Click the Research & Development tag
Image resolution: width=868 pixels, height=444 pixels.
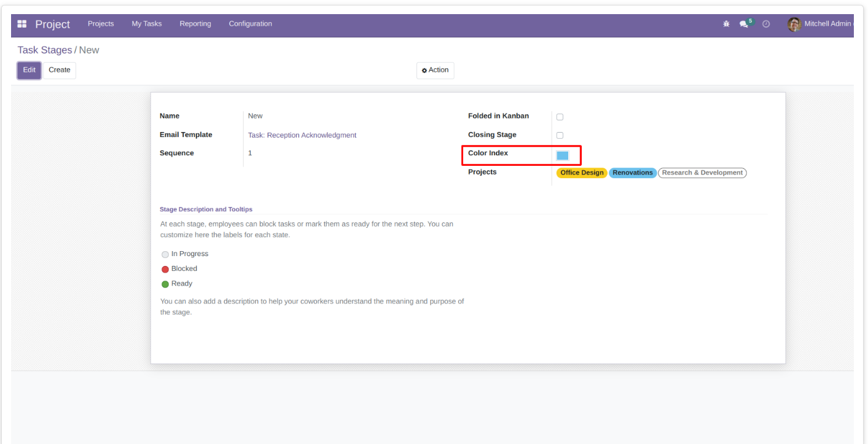click(702, 173)
